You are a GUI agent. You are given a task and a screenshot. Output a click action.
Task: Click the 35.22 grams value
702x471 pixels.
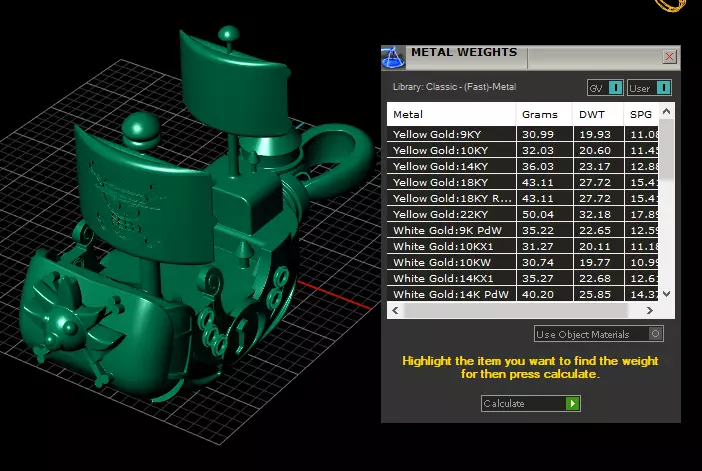coord(538,230)
